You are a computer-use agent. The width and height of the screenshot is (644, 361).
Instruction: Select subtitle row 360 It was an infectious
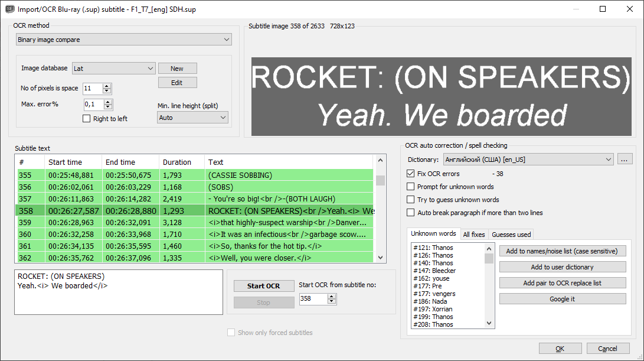click(195, 235)
